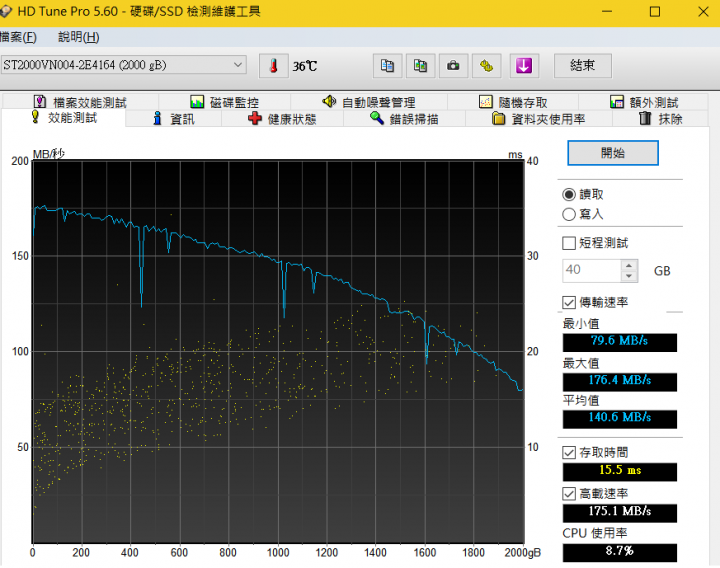
Task: Open the 健康狀態 tab
Action: pos(282,119)
